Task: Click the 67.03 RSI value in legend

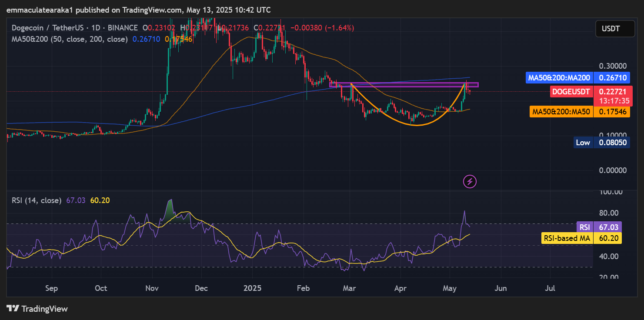Action: [76, 200]
